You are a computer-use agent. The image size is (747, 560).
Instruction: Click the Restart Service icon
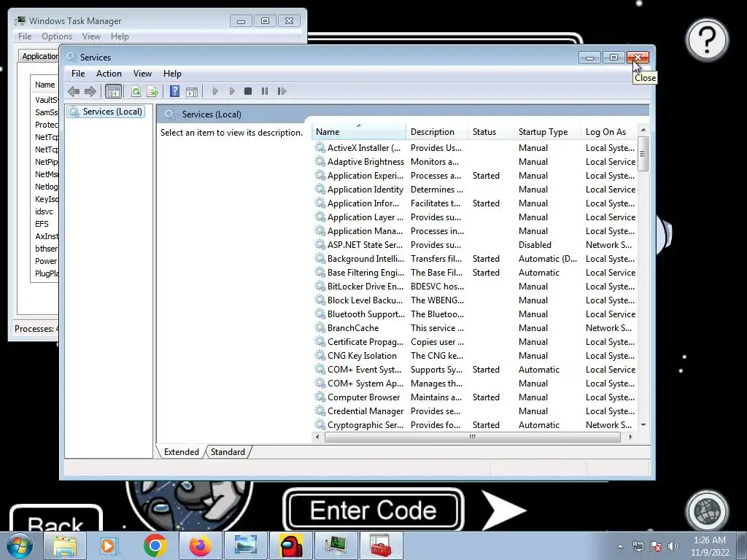click(x=282, y=91)
